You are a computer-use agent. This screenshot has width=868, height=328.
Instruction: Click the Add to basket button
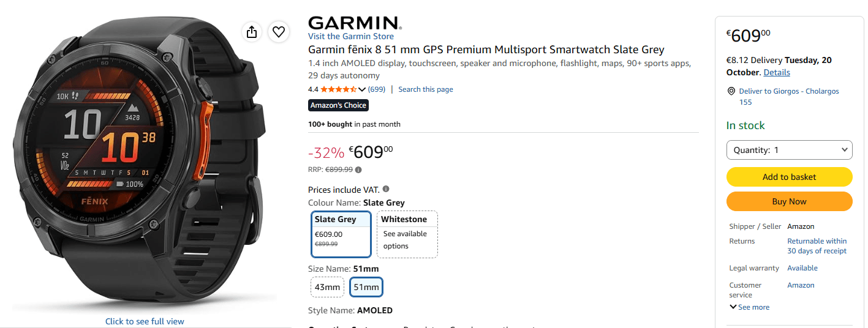[x=789, y=177]
